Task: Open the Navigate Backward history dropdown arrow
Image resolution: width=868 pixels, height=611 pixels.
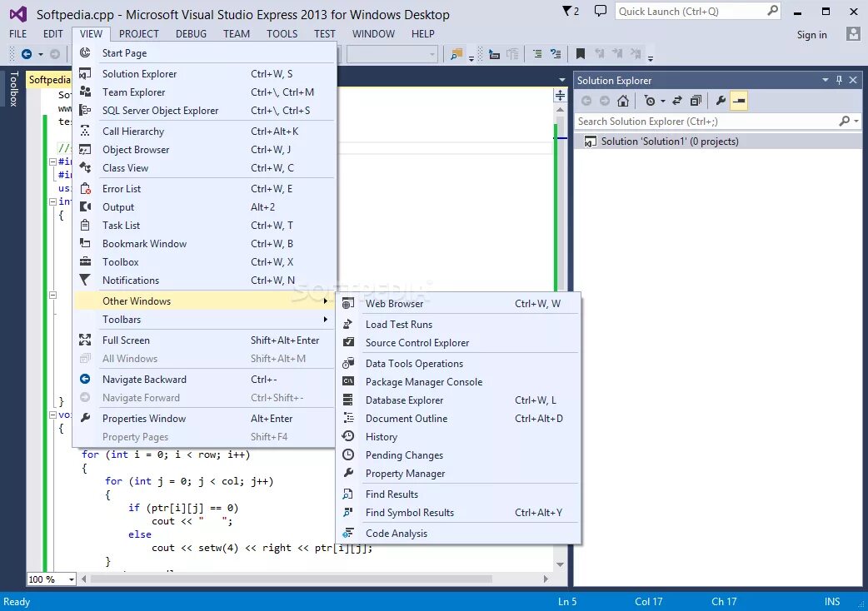Action: click(x=41, y=54)
